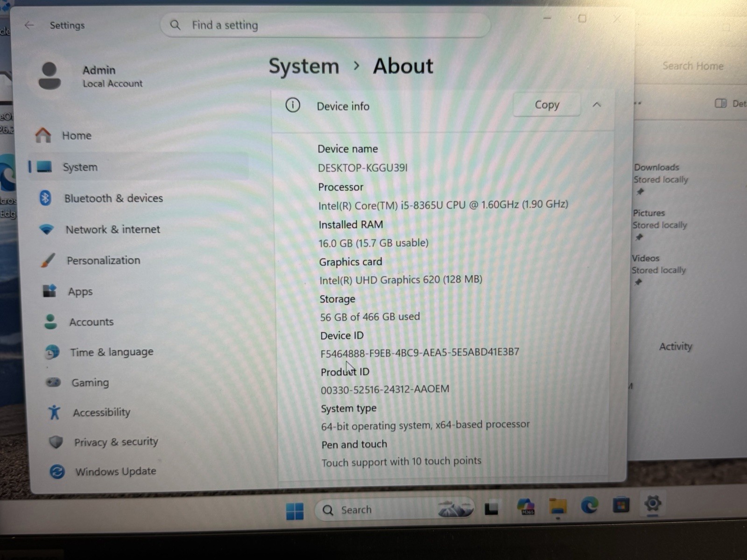The width and height of the screenshot is (747, 560).
Task: Open the Apps settings page
Action: tap(143, 291)
